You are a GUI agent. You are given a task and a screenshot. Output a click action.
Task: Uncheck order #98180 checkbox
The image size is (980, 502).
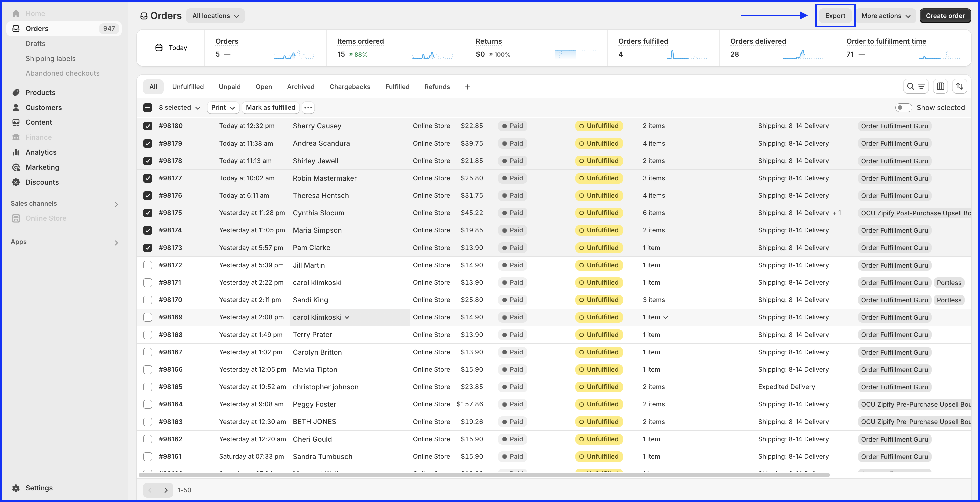[x=148, y=126]
